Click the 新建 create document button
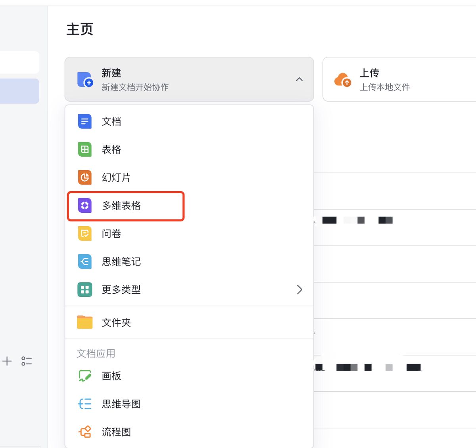This screenshot has width=476, height=448. tap(178, 79)
